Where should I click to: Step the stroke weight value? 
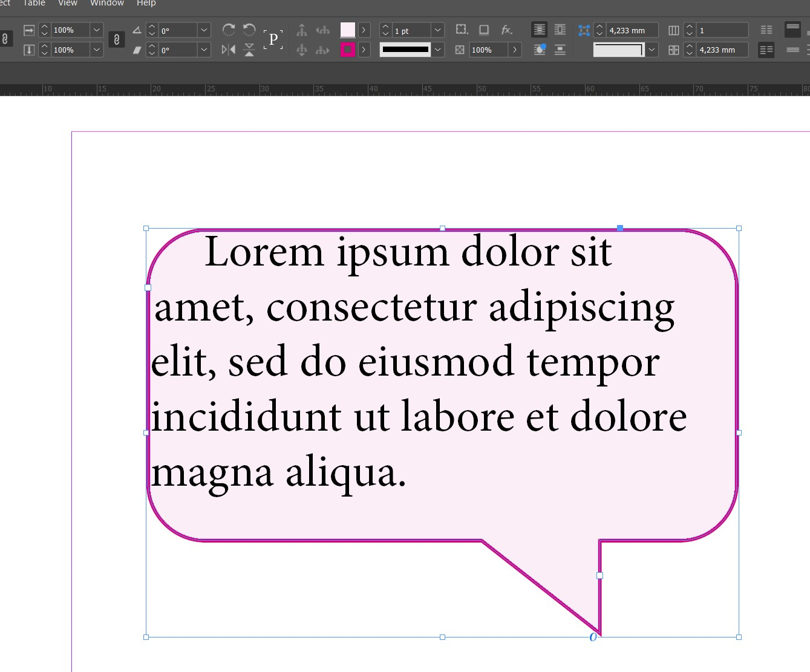pyautogui.click(x=385, y=30)
